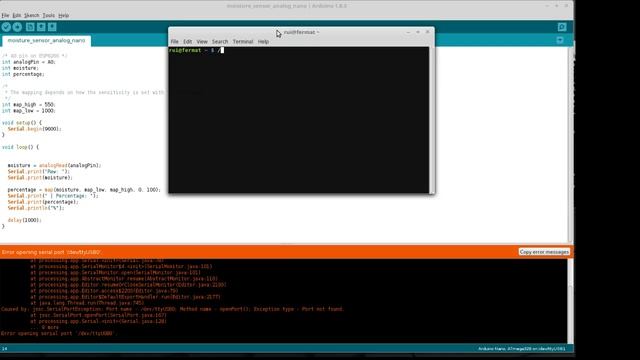Open terminal Terminal menu

tap(243, 42)
